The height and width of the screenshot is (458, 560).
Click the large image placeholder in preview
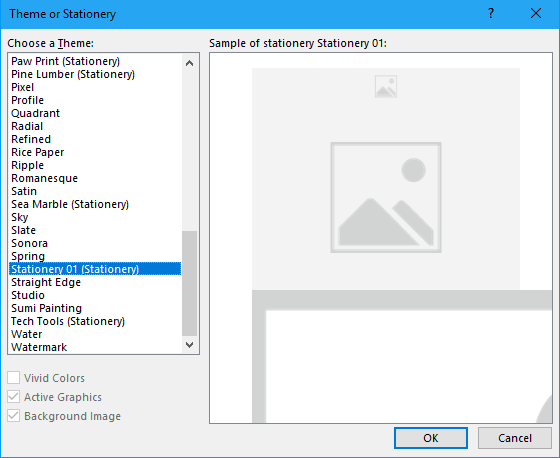click(386, 198)
